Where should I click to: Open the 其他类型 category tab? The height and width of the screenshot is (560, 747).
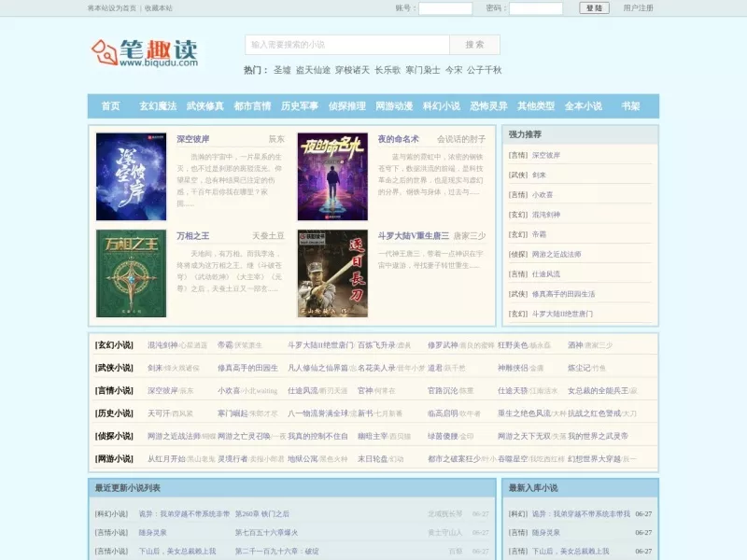coord(536,106)
